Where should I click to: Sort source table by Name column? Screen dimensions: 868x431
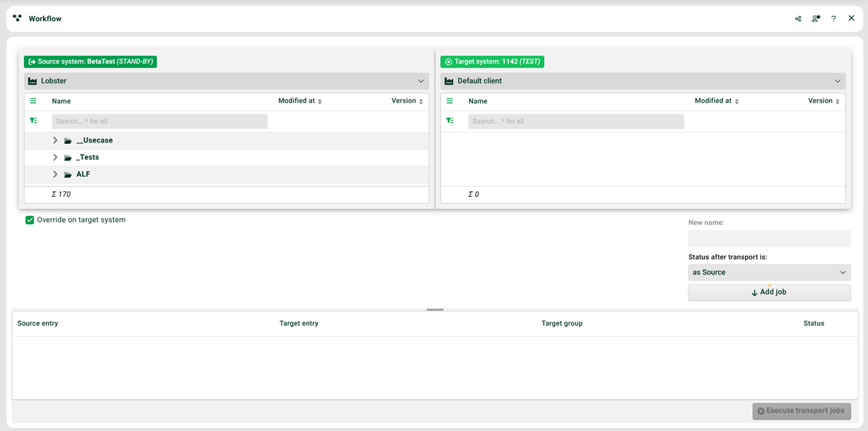coord(62,101)
